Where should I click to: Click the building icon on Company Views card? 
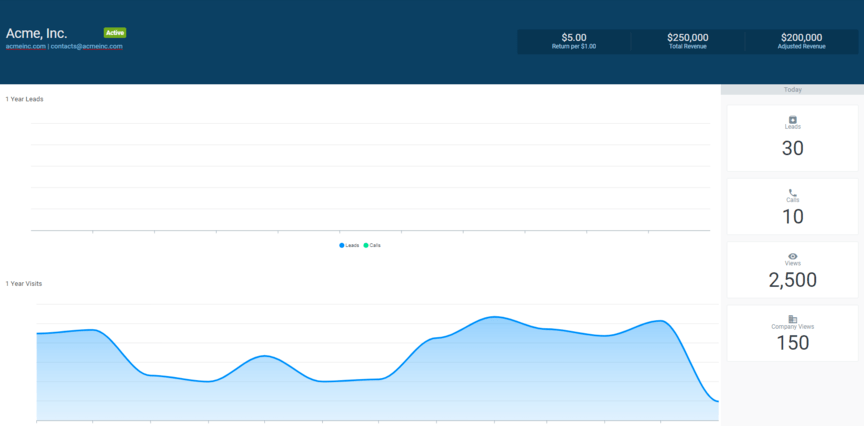click(793, 319)
